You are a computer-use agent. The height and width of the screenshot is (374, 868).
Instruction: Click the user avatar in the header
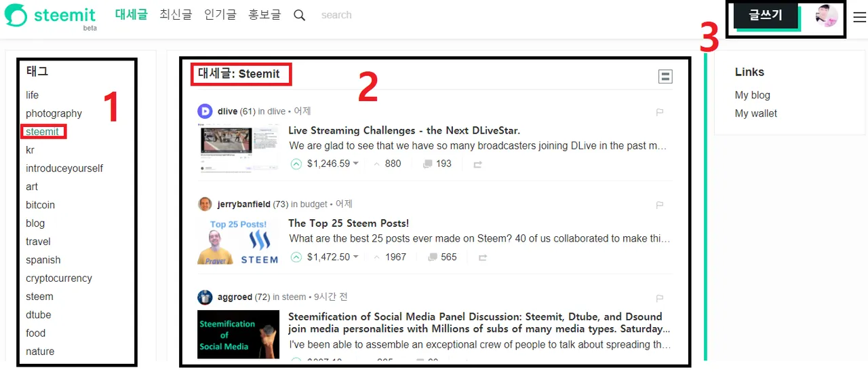827,16
